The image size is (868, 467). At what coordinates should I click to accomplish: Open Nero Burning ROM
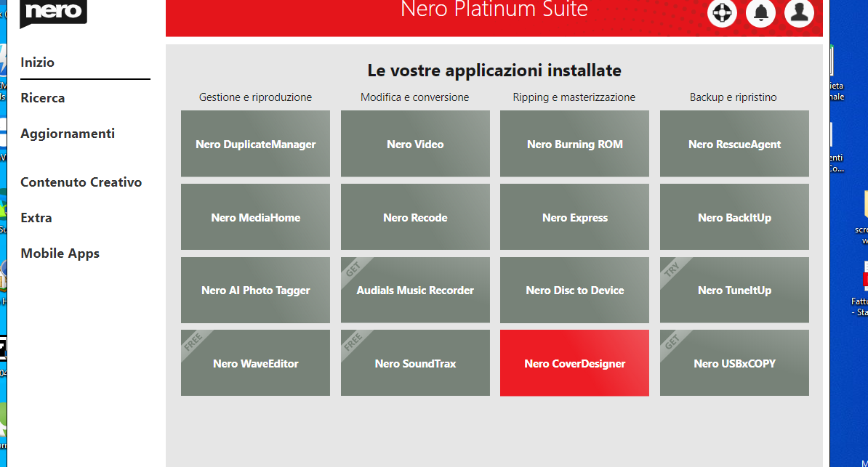pyautogui.click(x=574, y=144)
